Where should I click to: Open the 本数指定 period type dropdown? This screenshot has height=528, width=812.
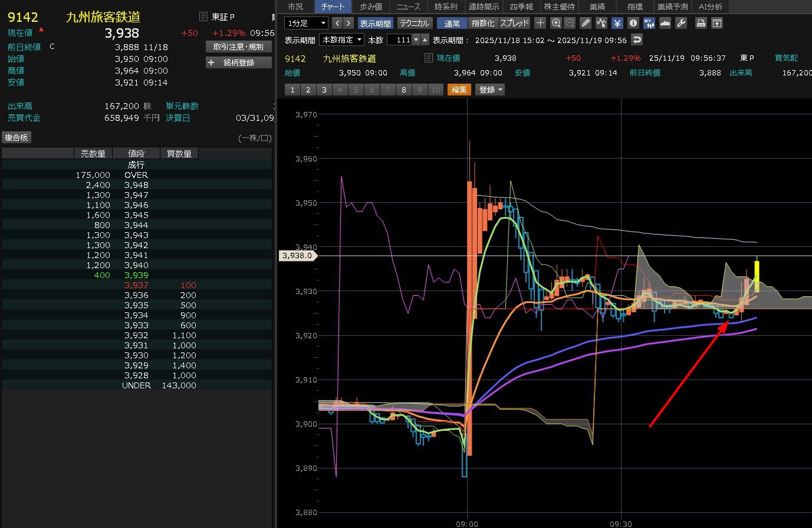341,39
